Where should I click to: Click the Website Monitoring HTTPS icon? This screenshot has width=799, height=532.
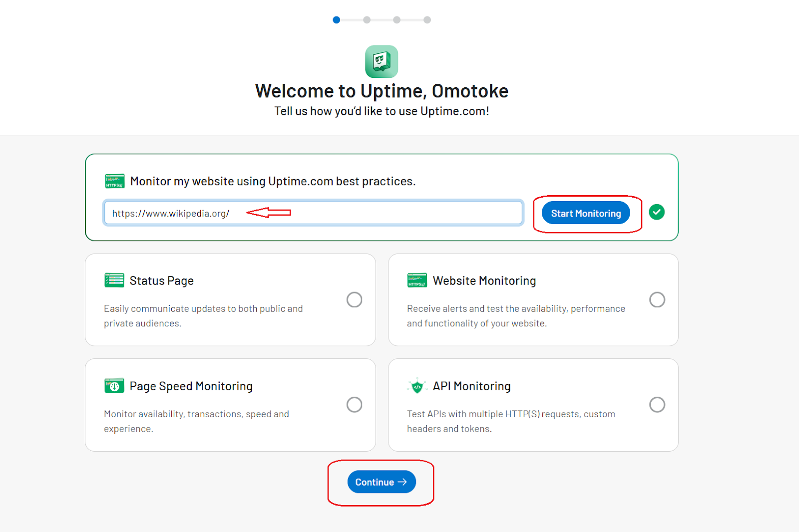[x=417, y=280]
